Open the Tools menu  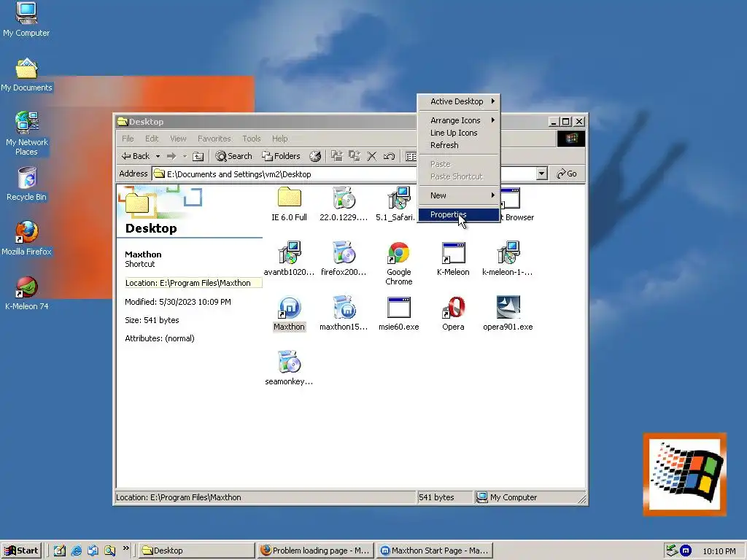point(252,139)
